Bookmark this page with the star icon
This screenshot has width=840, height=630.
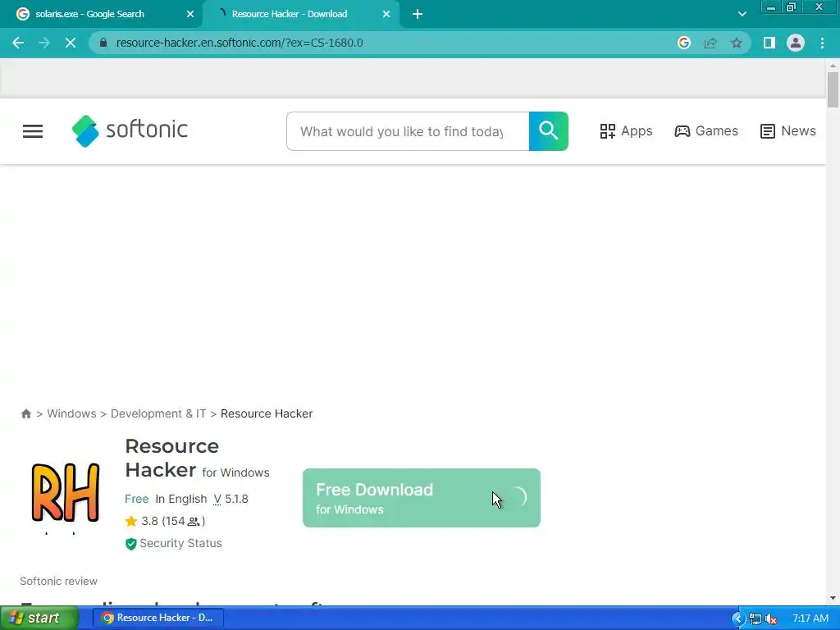click(737, 43)
